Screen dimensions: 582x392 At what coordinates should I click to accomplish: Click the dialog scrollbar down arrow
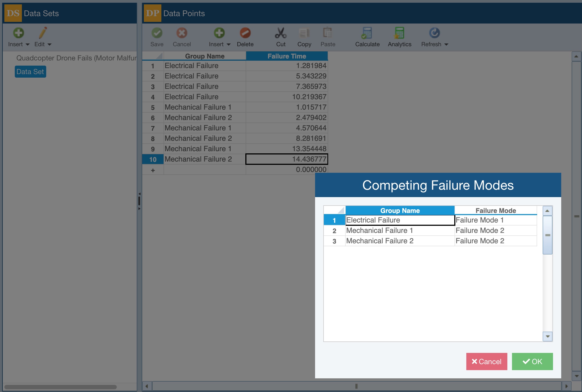pos(547,336)
